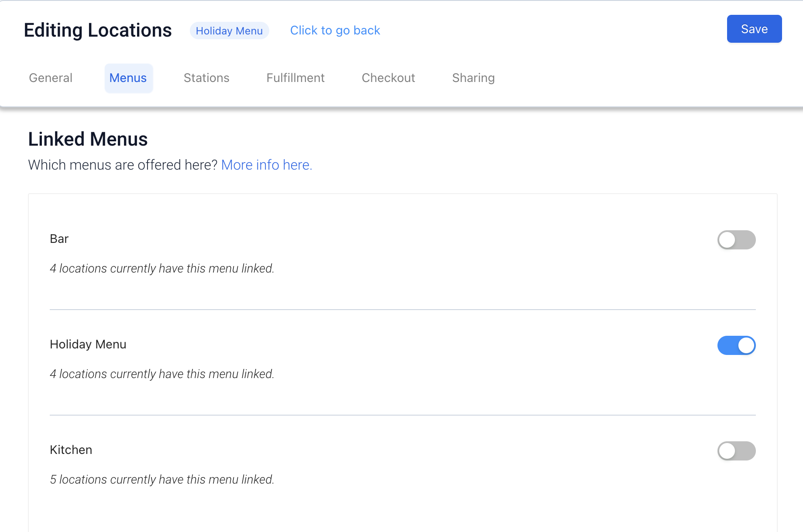Viewport: 803px width, 532px height.
Task: Open the General tab
Action: pyautogui.click(x=51, y=78)
